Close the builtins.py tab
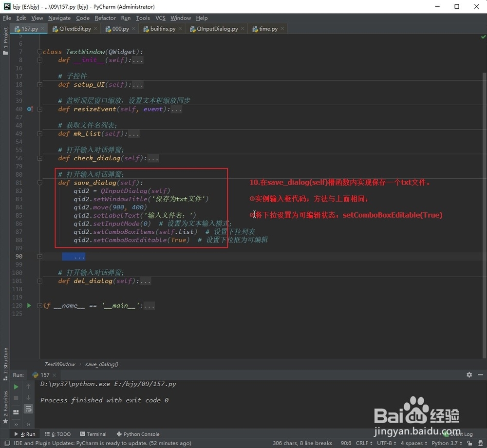 (180, 29)
